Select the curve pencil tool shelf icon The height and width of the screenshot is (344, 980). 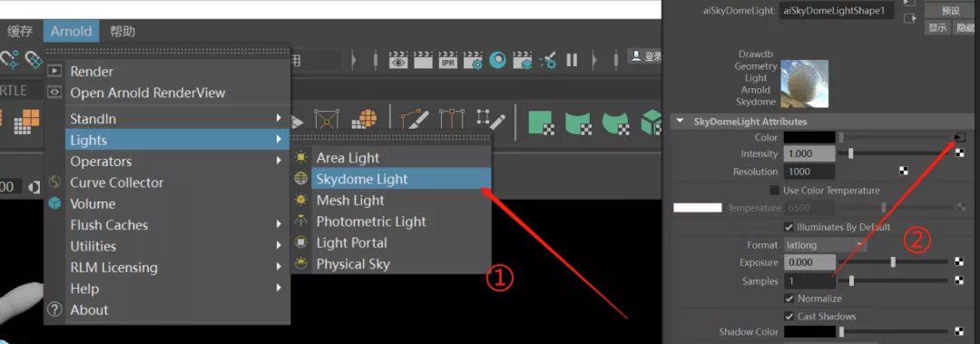click(x=415, y=120)
